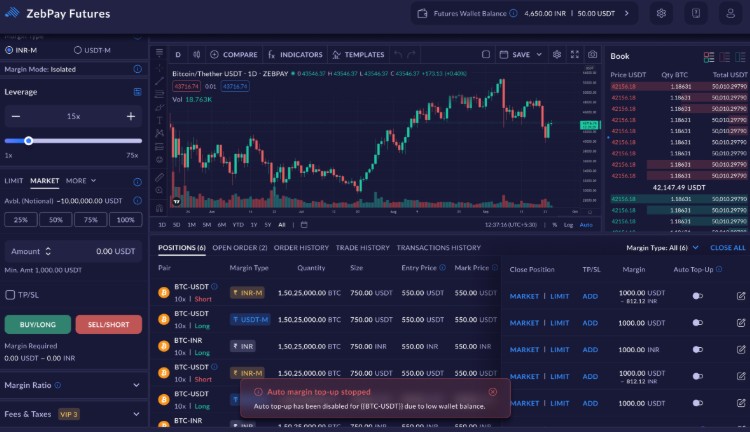This screenshot has height=432, width=750.
Task: Toggle Auto Top-Up for first position
Action: point(697,296)
